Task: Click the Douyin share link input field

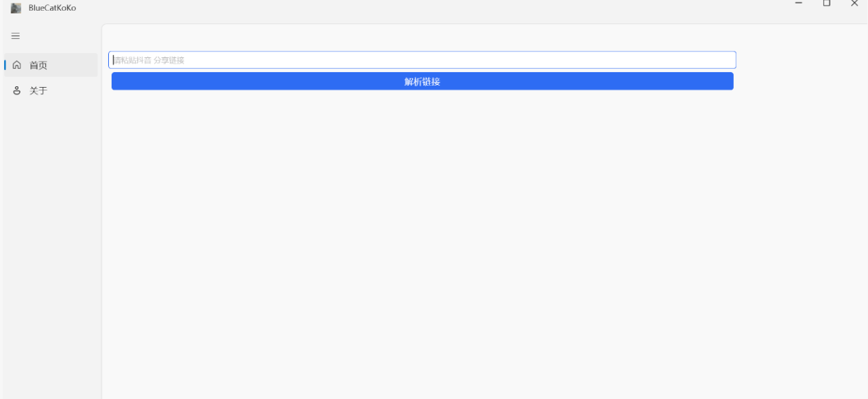Action: point(422,60)
